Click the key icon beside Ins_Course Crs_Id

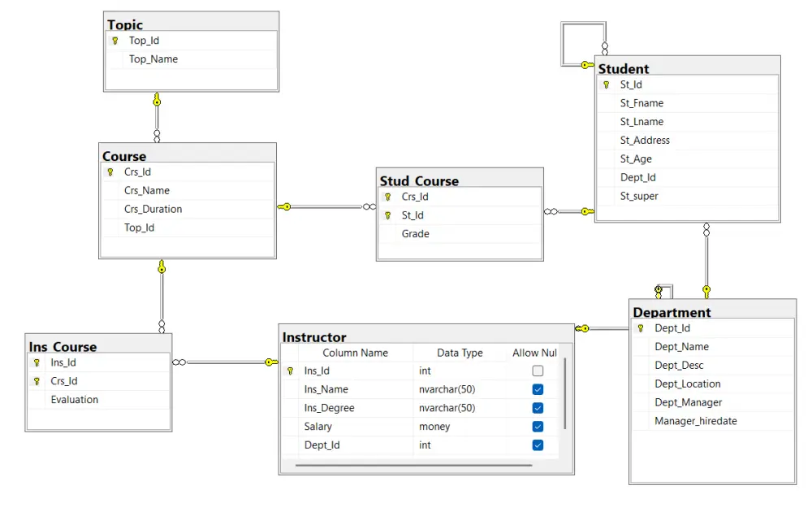pos(37,381)
